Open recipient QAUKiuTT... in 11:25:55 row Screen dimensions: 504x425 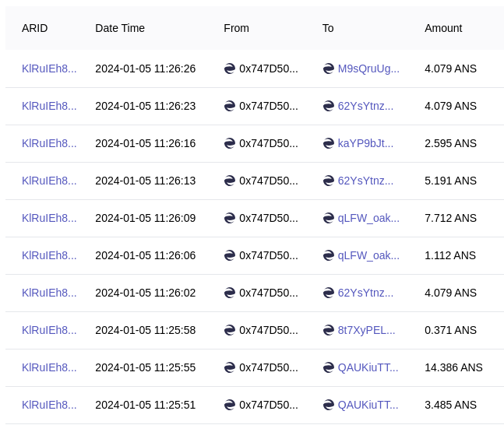pyautogui.click(x=368, y=367)
